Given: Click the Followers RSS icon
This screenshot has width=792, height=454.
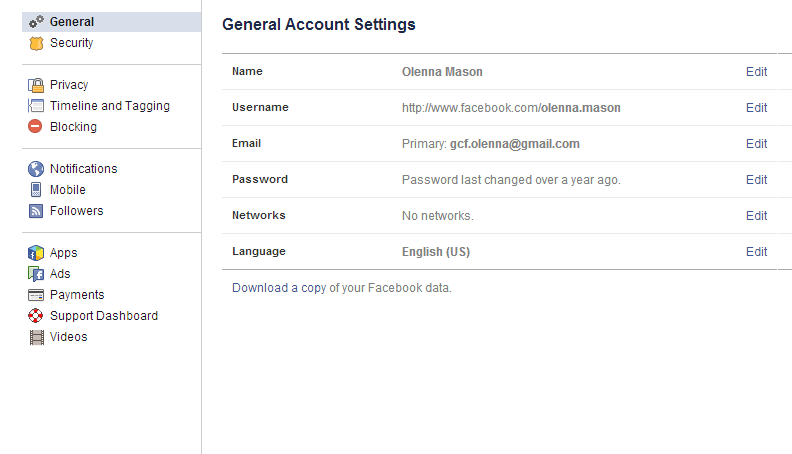Looking at the screenshot, I should tap(36, 211).
